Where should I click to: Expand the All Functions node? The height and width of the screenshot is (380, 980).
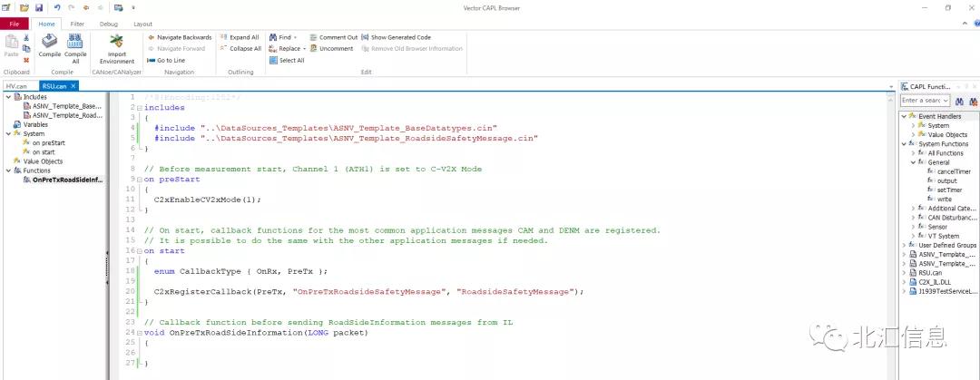(913, 153)
